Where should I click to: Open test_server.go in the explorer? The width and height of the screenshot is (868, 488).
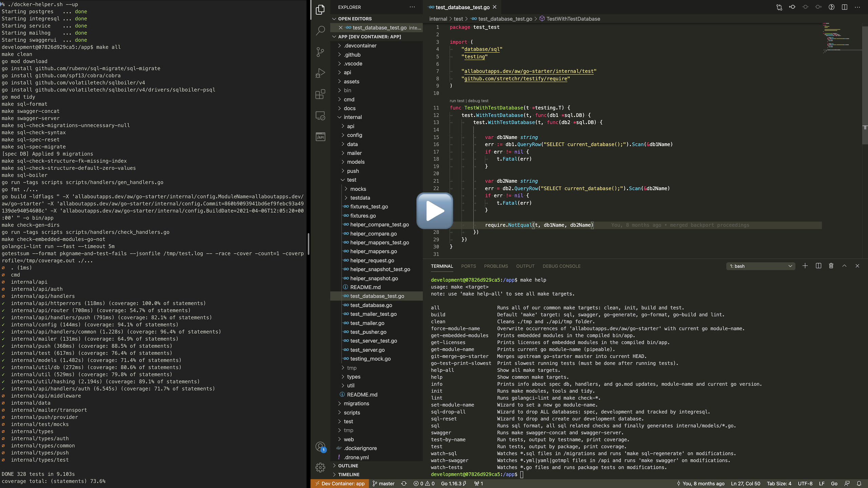367,350
